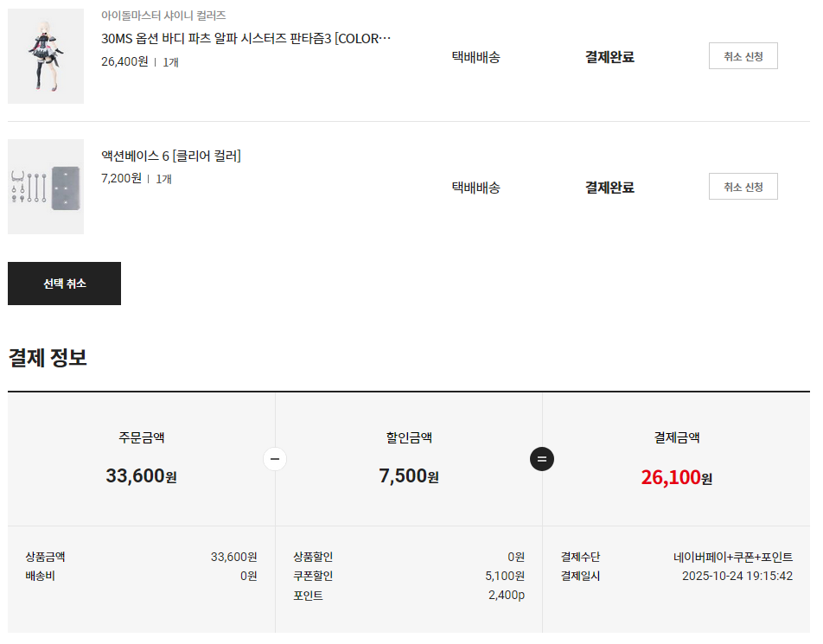Click 택배배송 on the 액션베이스 6 row

coord(475,188)
